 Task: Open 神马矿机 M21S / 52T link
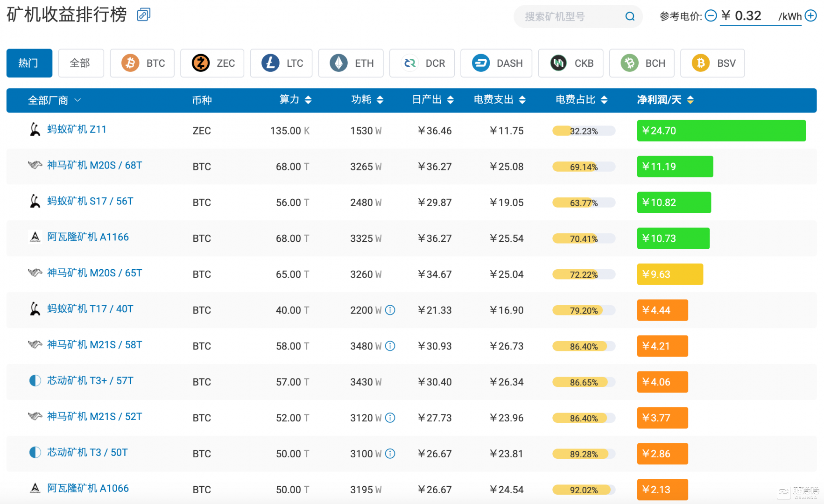(x=94, y=417)
